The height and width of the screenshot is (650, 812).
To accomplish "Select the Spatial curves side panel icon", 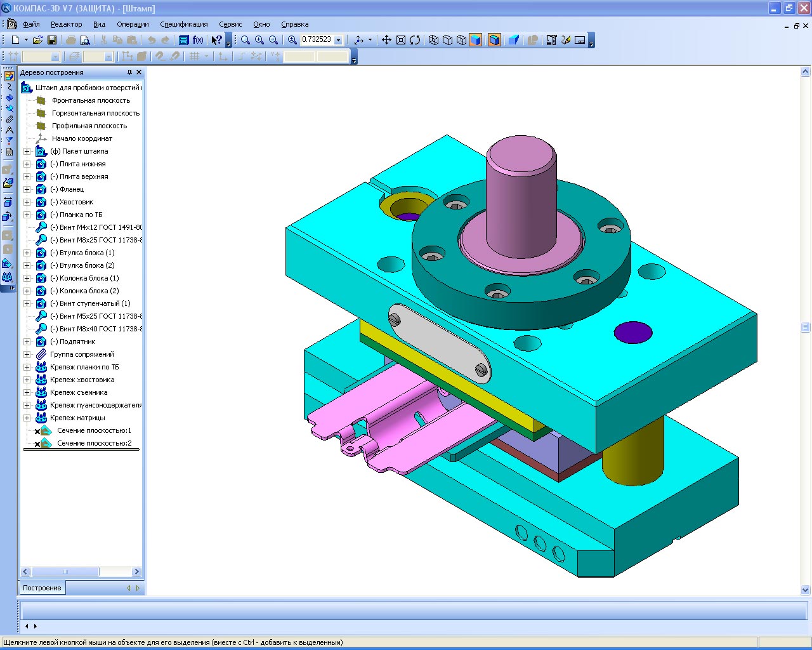I will (9, 86).
